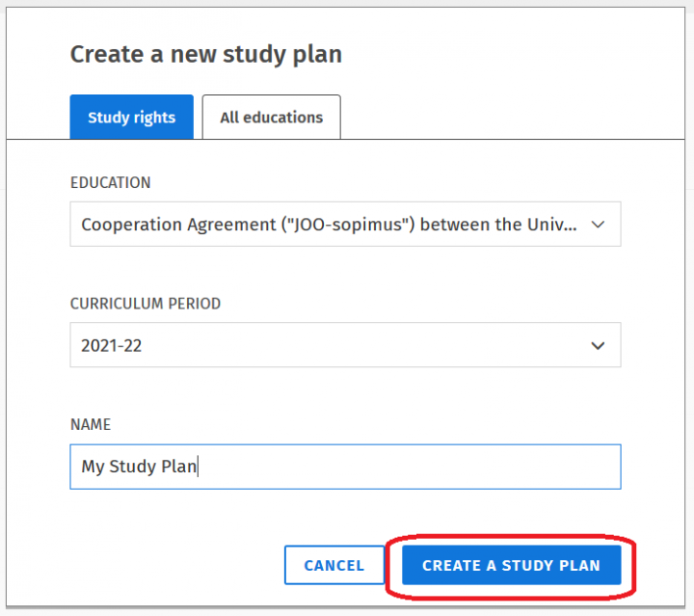Click the Create a study plan button
This screenshot has height=616, width=694.
coord(511,565)
